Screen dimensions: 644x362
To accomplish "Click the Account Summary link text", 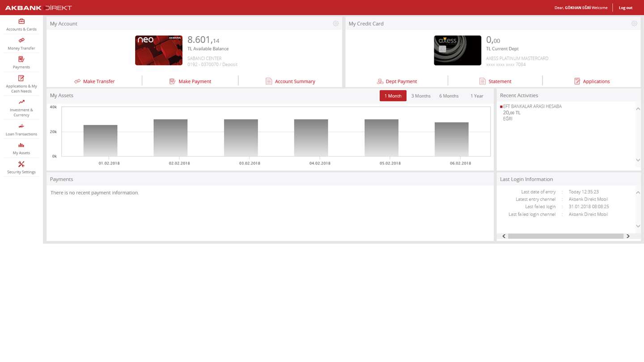I will click(295, 81).
